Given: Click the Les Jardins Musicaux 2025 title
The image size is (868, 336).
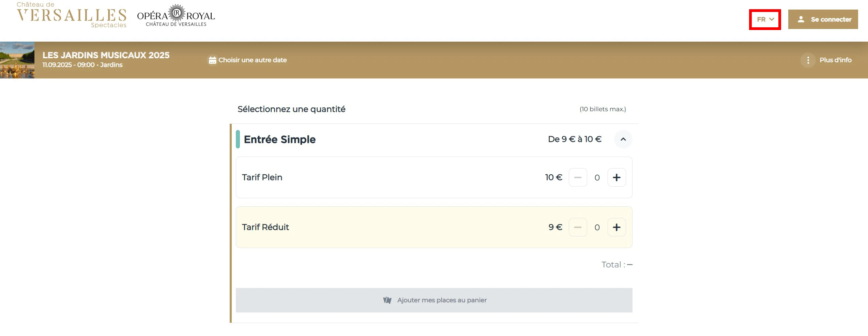Looking at the screenshot, I should 106,55.
